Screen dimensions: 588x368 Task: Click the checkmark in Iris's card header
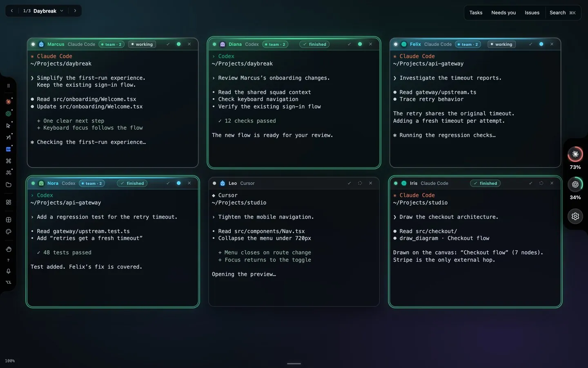(x=530, y=183)
